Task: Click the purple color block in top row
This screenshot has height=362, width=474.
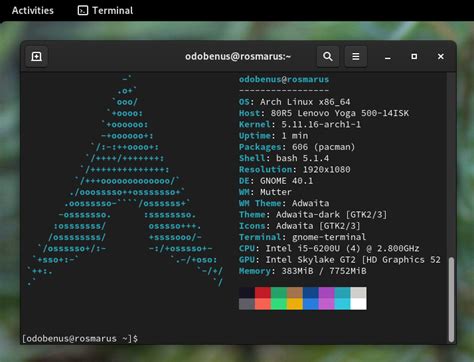Action: [x=327, y=293]
